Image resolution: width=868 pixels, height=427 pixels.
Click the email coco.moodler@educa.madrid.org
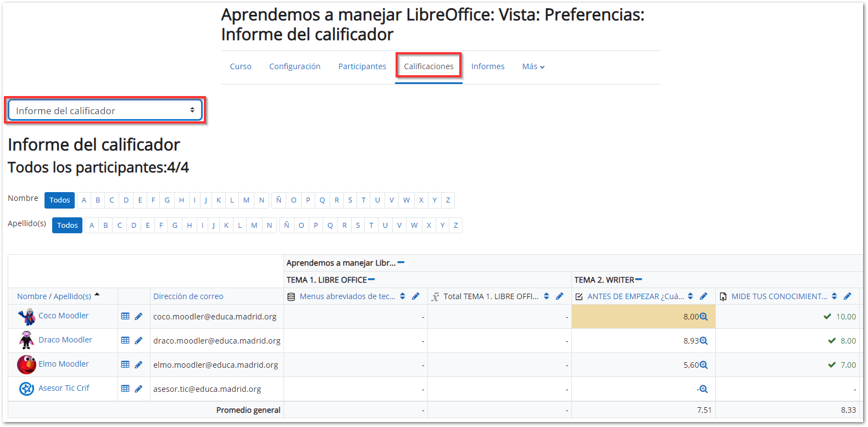click(215, 317)
